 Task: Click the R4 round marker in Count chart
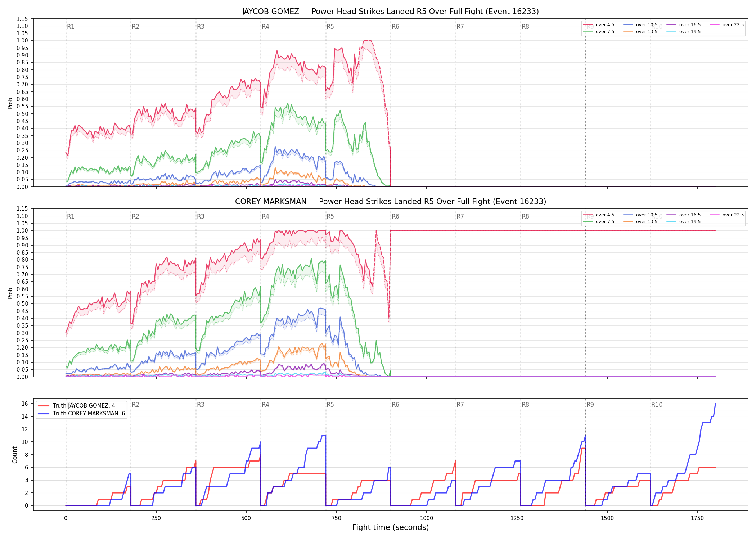265,405
